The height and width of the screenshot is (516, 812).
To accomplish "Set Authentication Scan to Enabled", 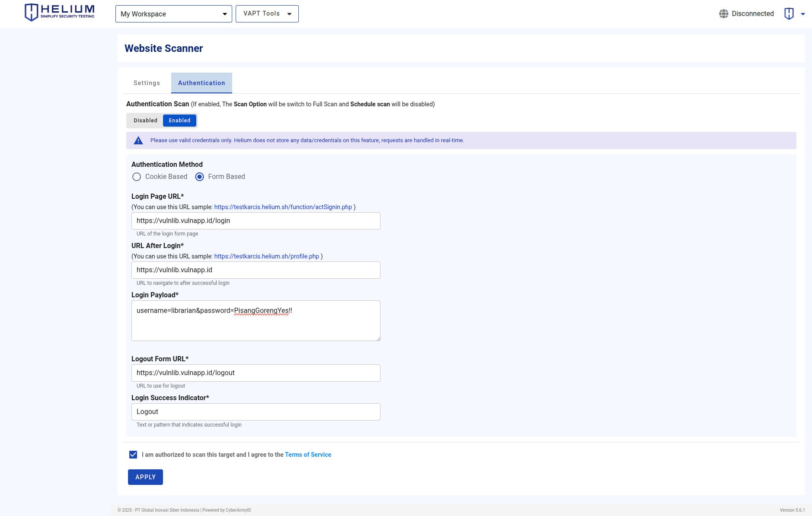I will 179,121.
